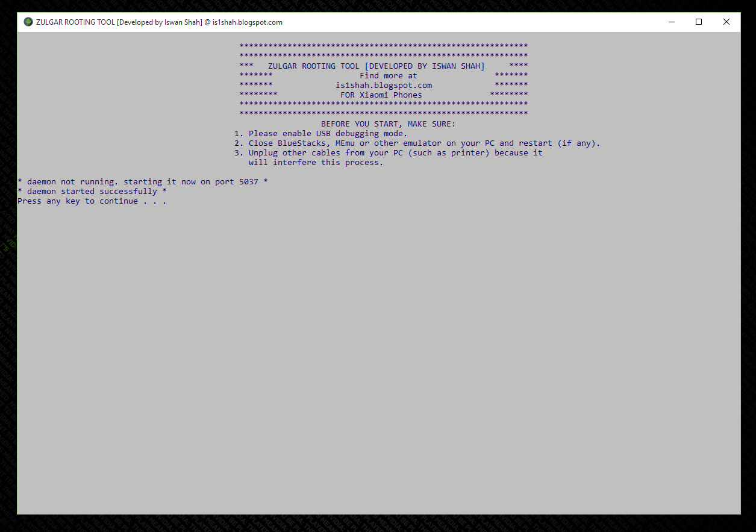The width and height of the screenshot is (756, 532).
Task: Click the window title text 'ZULGAR ROOTING TOOL [Developed by Iswan Shah]'
Action: tap(119, 22)
